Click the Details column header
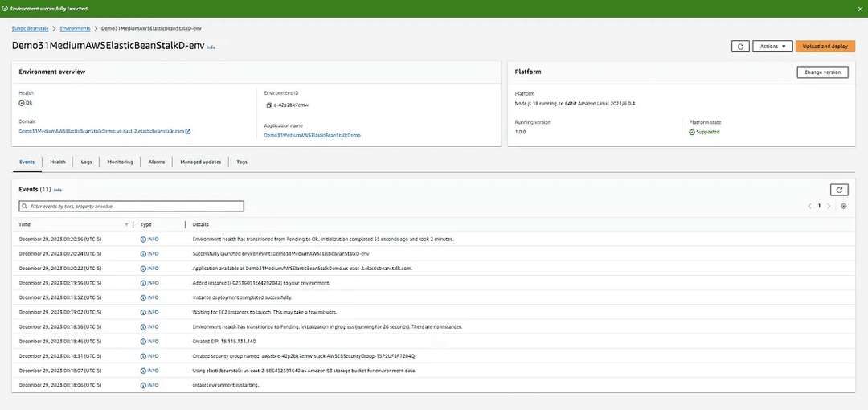The width and height of the screenshot is (868, 410). coord(200,224)
